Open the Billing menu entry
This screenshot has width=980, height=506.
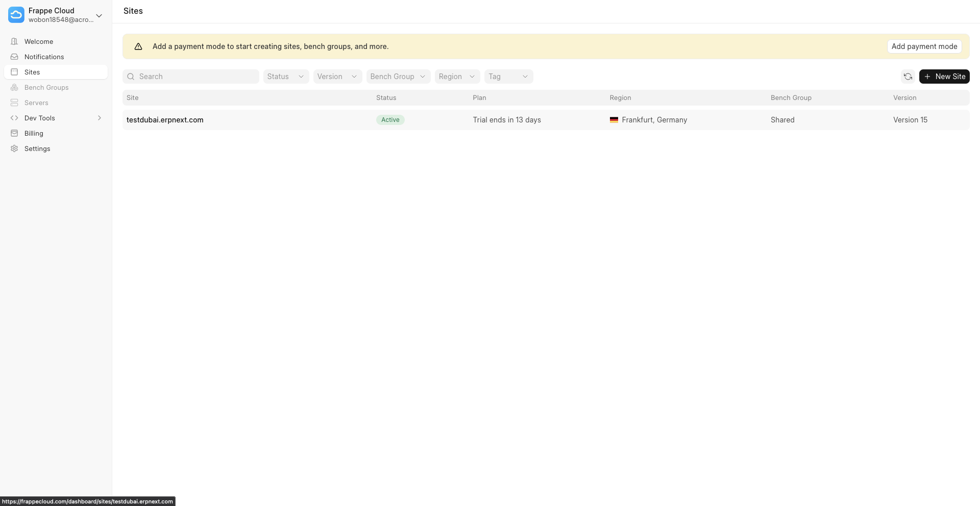(x=34, y=133)
